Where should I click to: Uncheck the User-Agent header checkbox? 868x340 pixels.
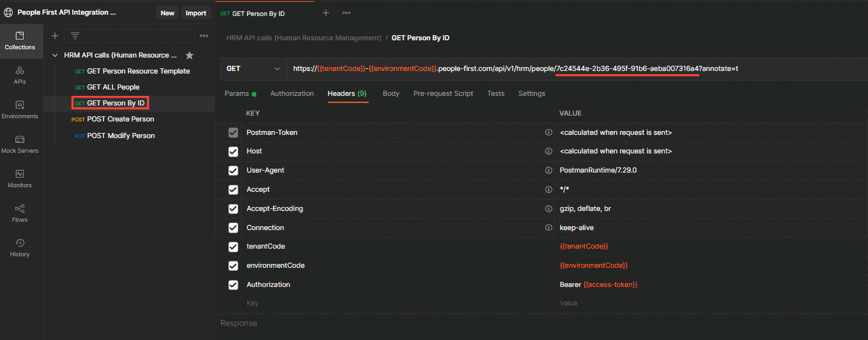233,171
